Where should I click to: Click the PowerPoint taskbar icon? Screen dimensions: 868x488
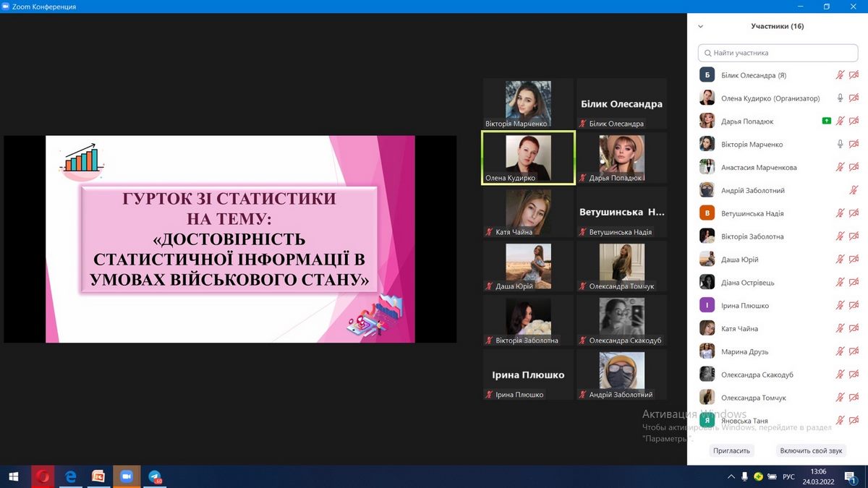98,477
